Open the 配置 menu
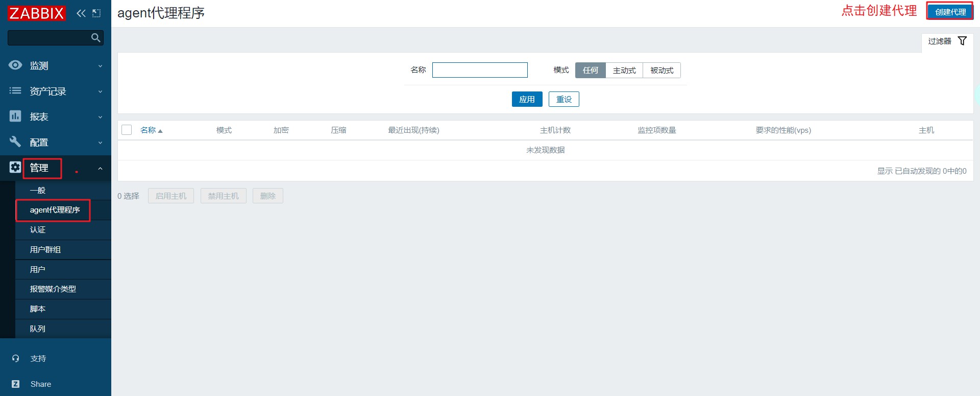Image resolution: width=980 pixels, height=396 pixels. 55,142
